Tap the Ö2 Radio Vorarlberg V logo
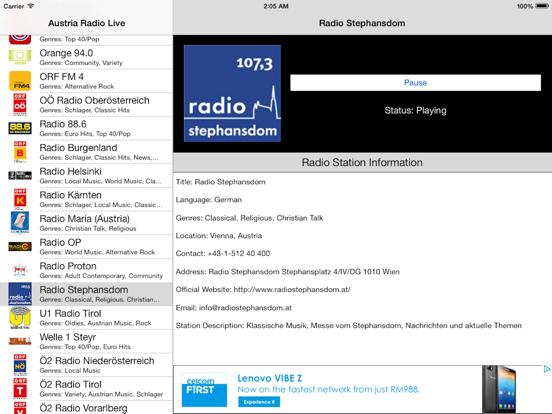 click(x=20, y=408)
